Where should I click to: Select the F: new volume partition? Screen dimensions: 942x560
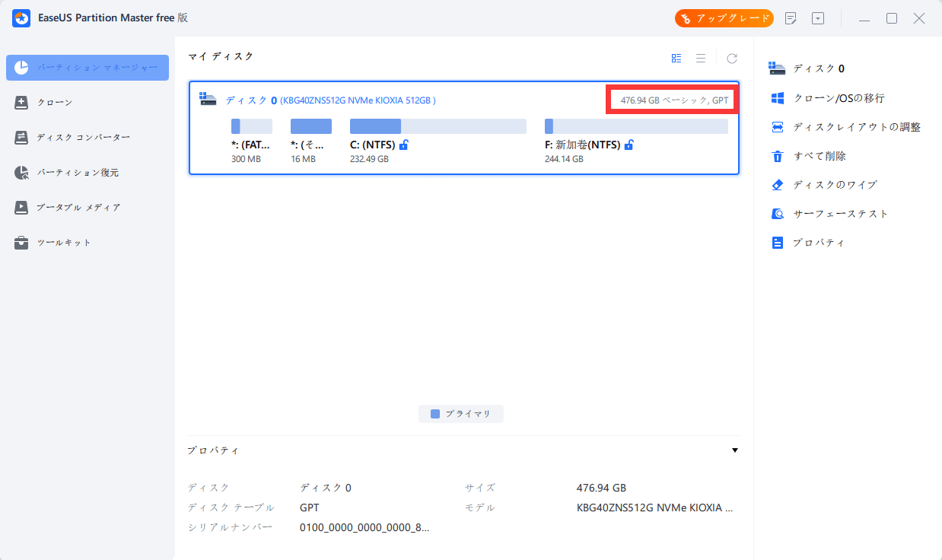point(636,126)
